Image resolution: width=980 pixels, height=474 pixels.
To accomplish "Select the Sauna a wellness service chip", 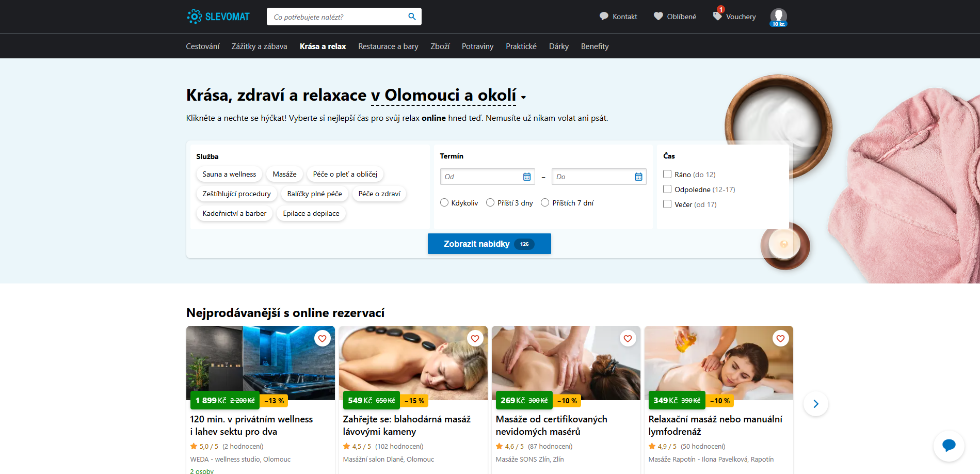I will tap(229, 175).
